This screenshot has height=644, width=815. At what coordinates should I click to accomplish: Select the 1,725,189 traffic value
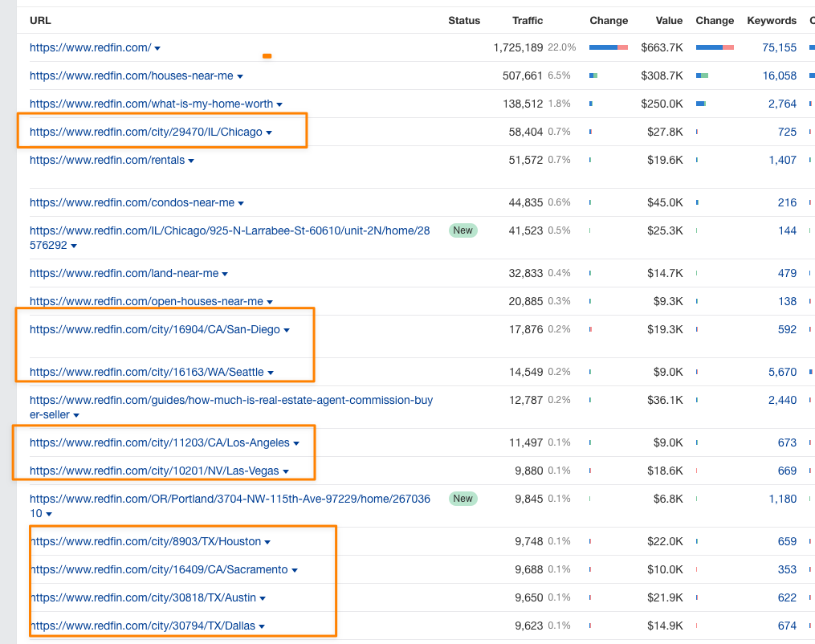pyautogui.click(x=518, y=47)
